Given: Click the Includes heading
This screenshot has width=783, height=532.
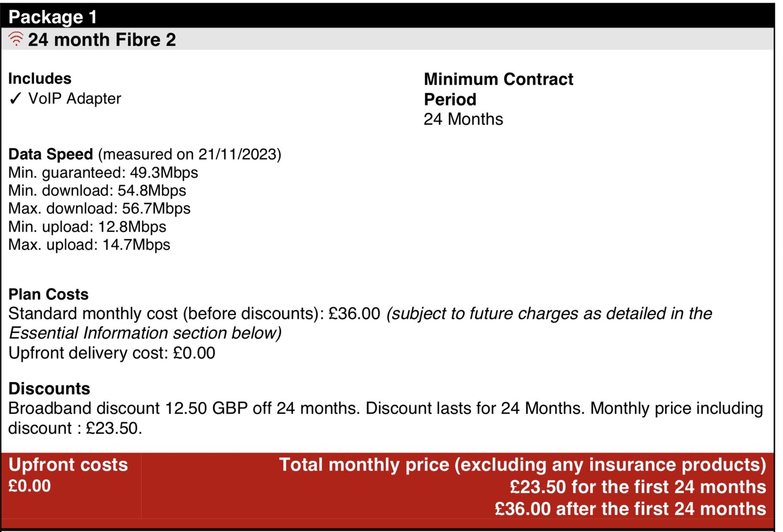Looking at the screenshot, I should (40, 79).
